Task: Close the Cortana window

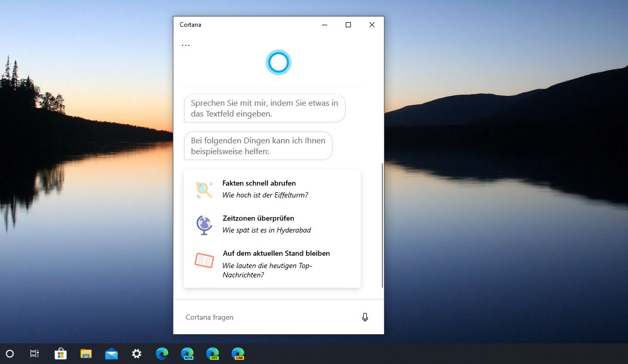Action: click(x=372, y=25)
